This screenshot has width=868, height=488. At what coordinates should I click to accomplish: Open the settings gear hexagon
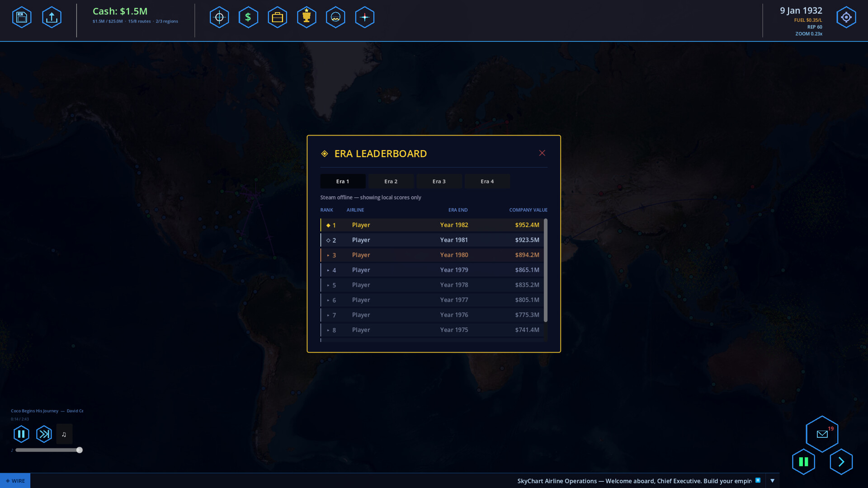pyautogui.click(x=846, y=17)
